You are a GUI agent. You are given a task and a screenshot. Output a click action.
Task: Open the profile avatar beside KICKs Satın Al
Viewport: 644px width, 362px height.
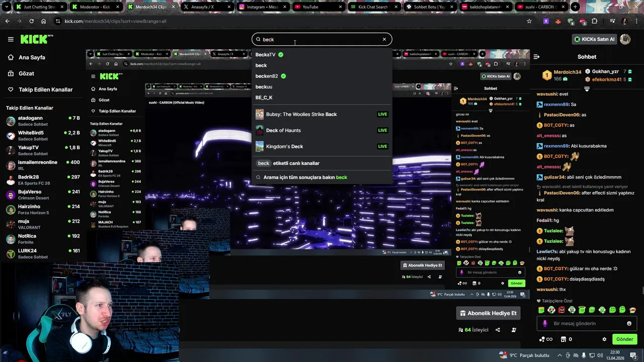click(x=625, y=39)
